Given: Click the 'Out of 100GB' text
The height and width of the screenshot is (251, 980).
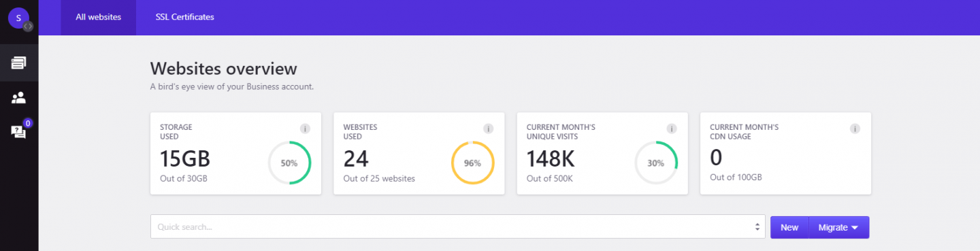Looking at the screenshot, I should click(x=736, y=178).
